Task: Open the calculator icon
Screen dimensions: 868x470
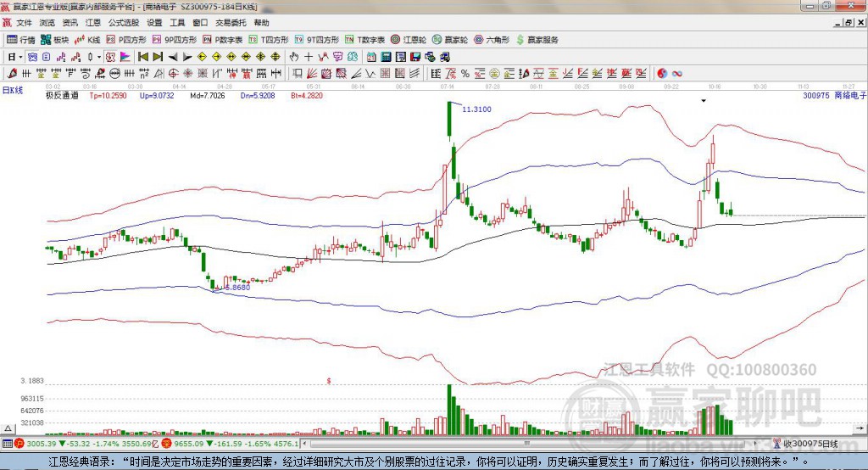Action: (386, 57)
